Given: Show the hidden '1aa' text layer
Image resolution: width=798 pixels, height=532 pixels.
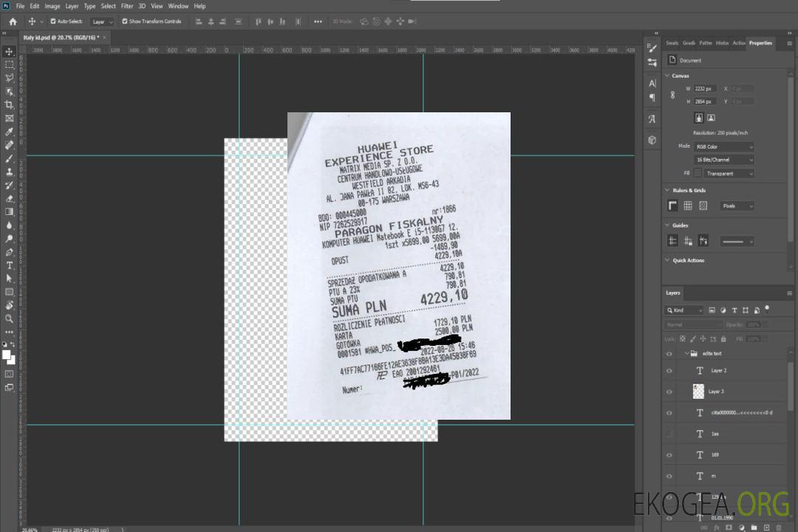Looking at the screenshot, I should click(x=669, y=434).
